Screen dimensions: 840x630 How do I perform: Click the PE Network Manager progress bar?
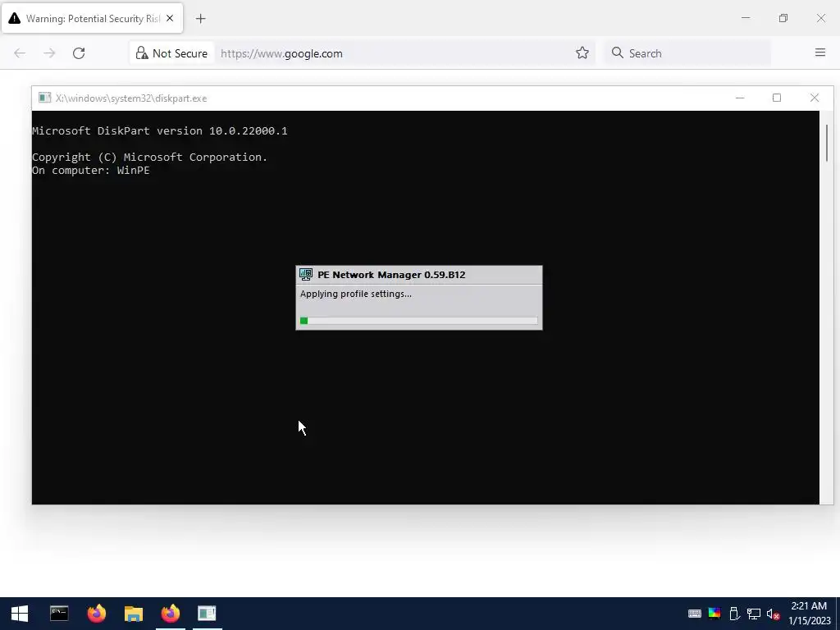click(418, 321)
